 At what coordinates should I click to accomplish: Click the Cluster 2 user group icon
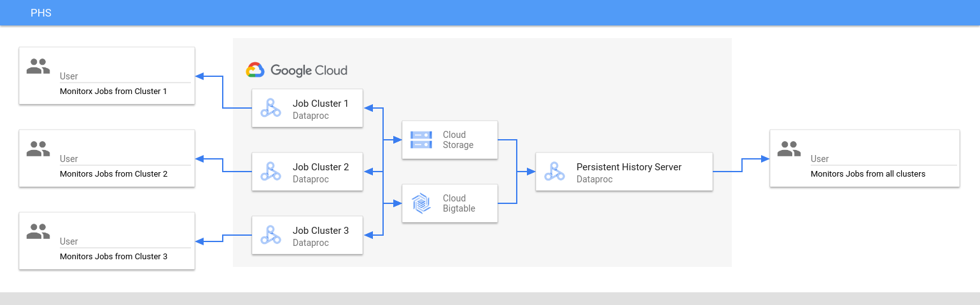tap(38, 149)
